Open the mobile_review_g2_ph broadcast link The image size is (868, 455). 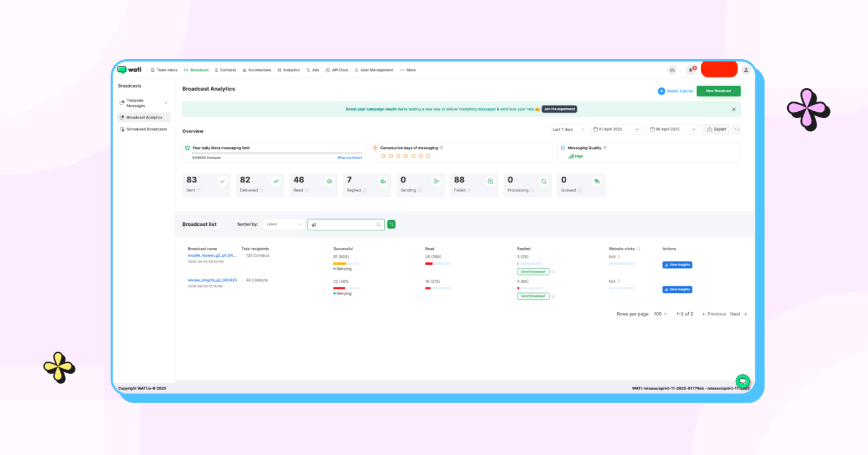point(211,256)
